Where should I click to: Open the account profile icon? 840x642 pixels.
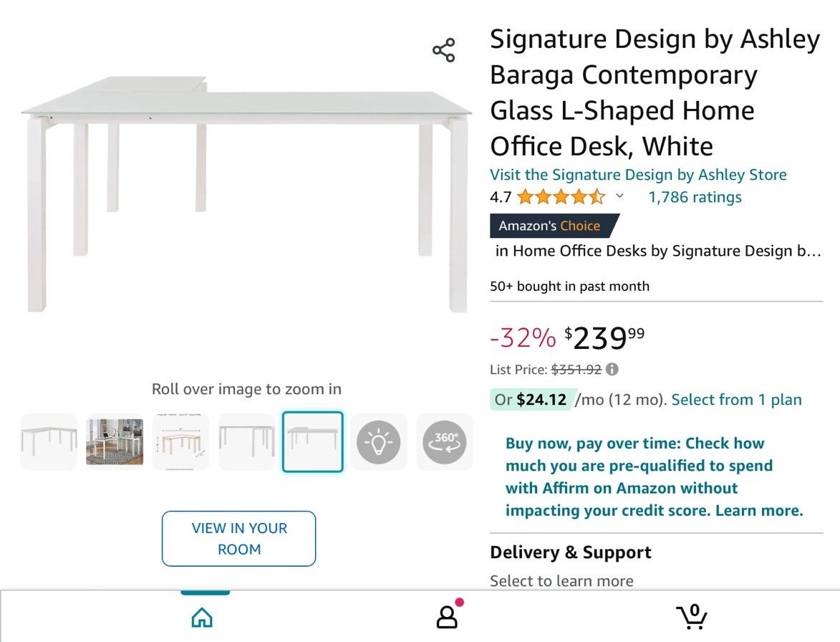click(x=448, y=615)
